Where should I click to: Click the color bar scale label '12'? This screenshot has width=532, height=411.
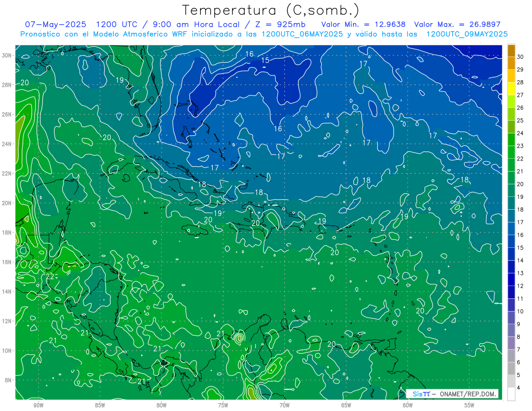point(520,286)
